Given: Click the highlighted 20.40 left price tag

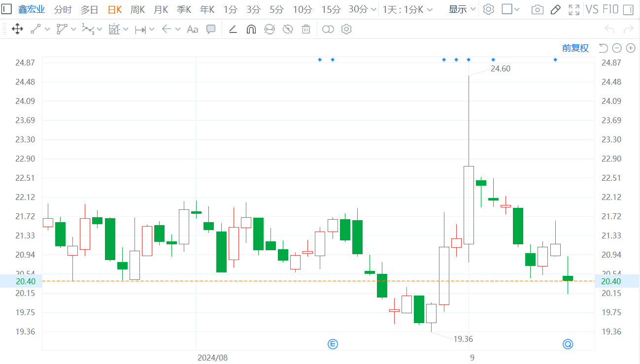Looking at the screenshot, I should (21, 281).
